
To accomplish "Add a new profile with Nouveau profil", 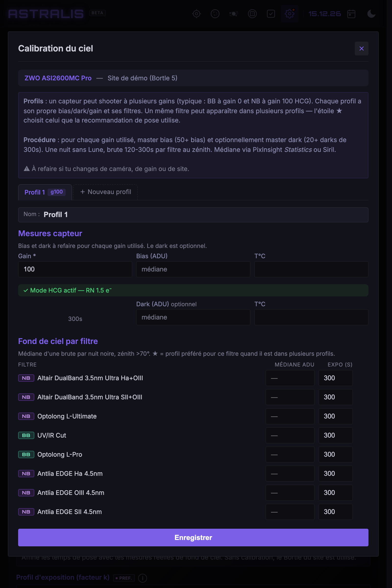I will (105, 192).
